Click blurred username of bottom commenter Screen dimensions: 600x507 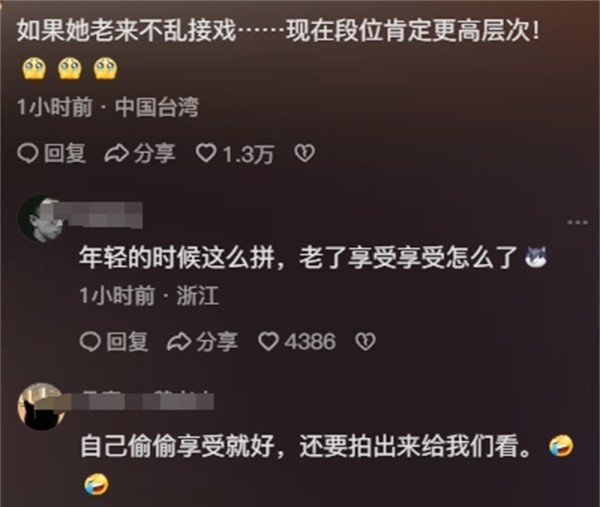coord(142,401)
